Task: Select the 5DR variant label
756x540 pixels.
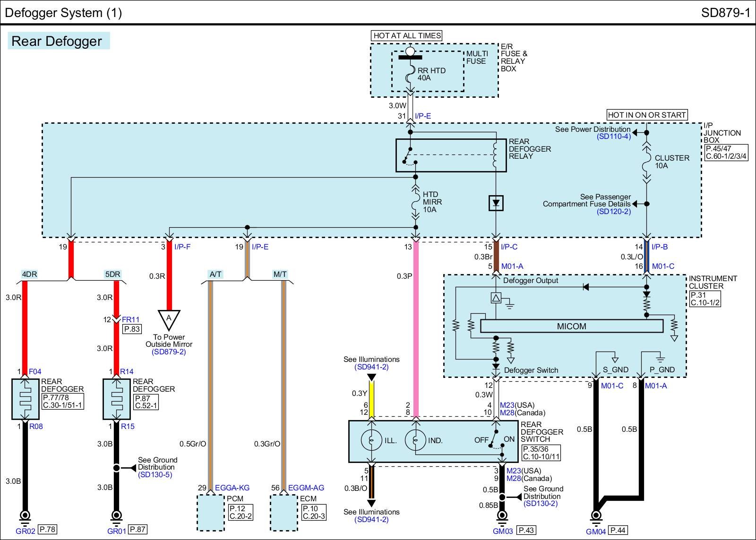Action: (x=112, y=274)
